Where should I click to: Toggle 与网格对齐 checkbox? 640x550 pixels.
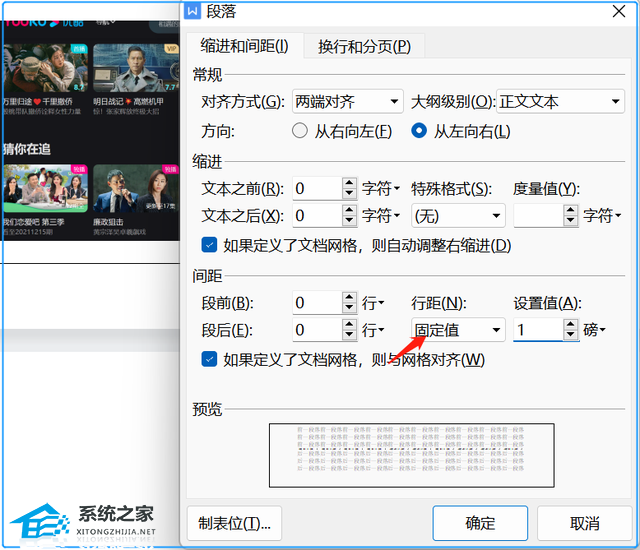(x=209, y=359)
